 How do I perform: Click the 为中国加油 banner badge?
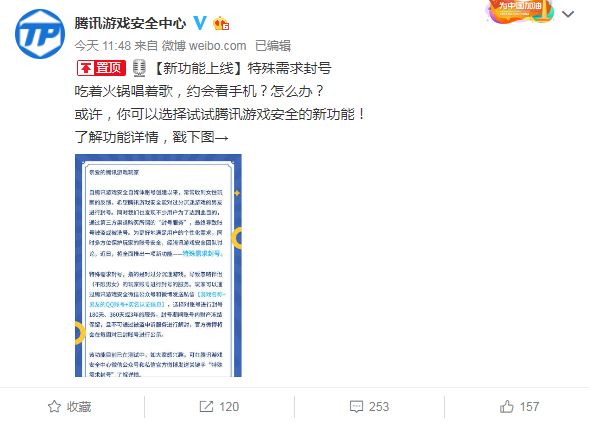pyautogui.click(x=521, y=11)
